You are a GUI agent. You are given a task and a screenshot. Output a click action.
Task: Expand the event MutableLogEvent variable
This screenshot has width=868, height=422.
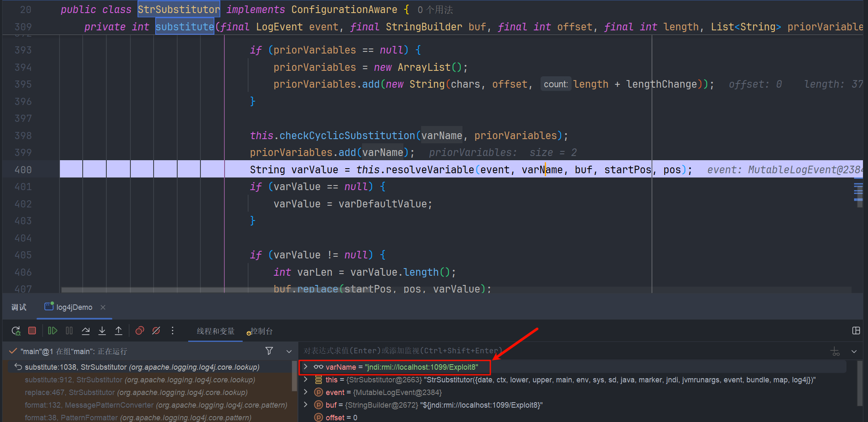tap(306, 392)
